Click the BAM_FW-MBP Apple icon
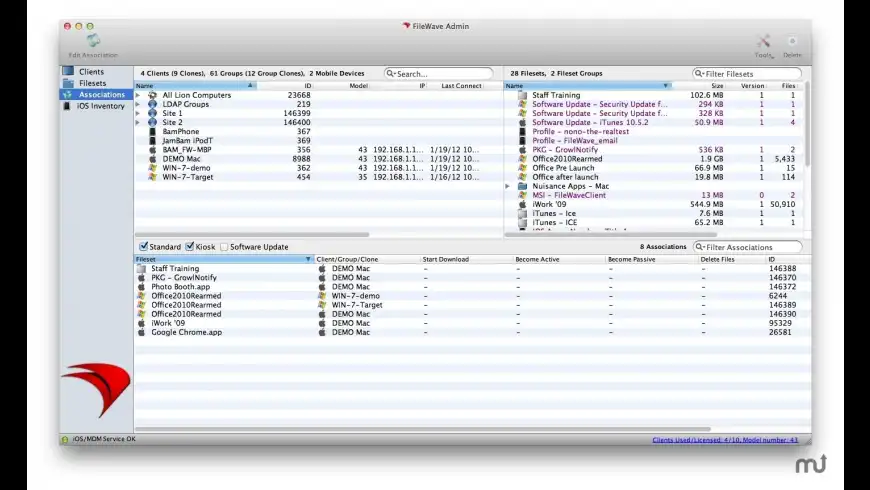This screenshot has height=490, width=870. pyautogui.click(x=153, y=150)
